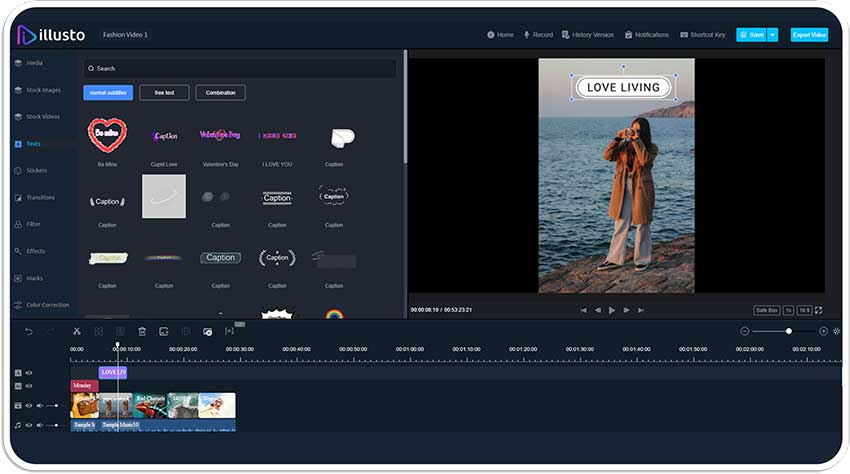Switch to the free text tab
The height and width of the screenshot is (474, 850).
(x=164, y=93)
